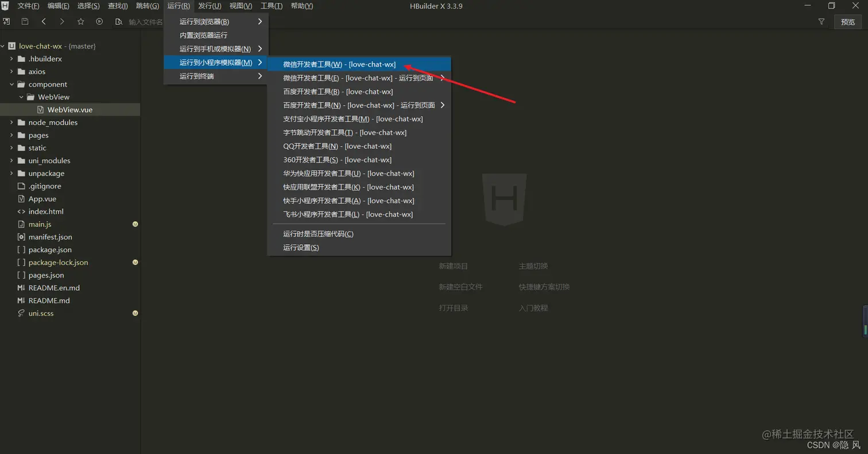Open the 编辑(E) menu
The height and width of the screenshot is (454, 868).
58,6
